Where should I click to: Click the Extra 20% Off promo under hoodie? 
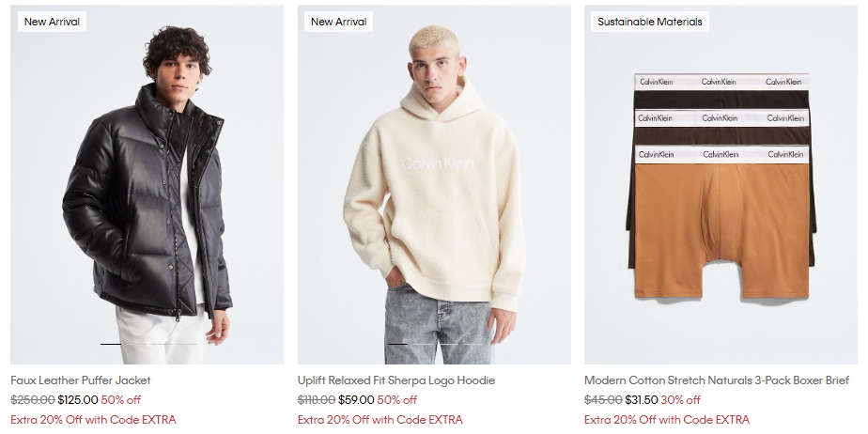[380, 420]
